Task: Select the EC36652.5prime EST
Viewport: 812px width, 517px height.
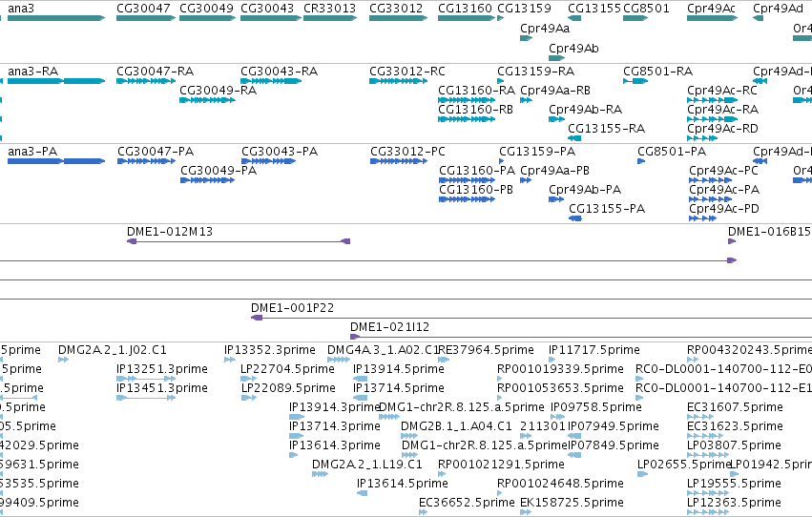Action: tap(423, 512)
